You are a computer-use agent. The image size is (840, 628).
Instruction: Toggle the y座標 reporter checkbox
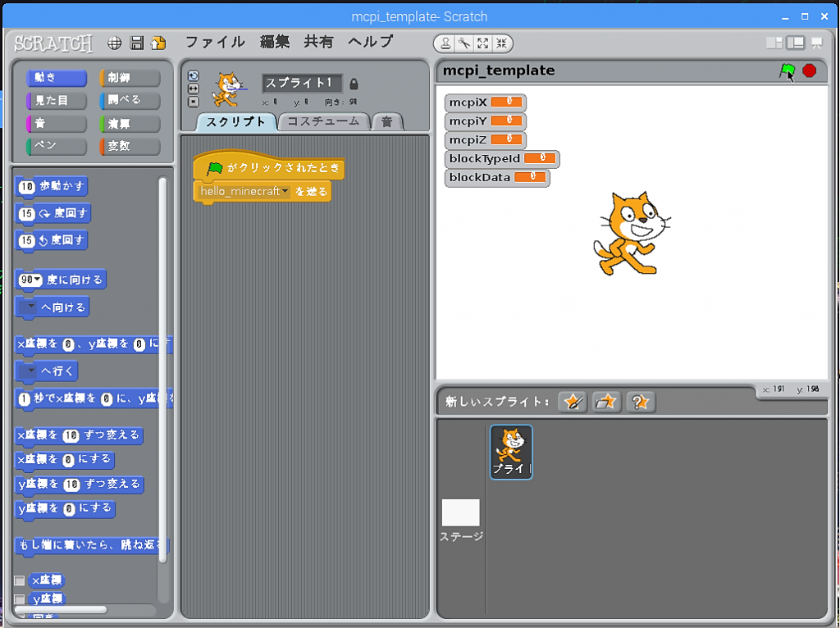point(20,599)
